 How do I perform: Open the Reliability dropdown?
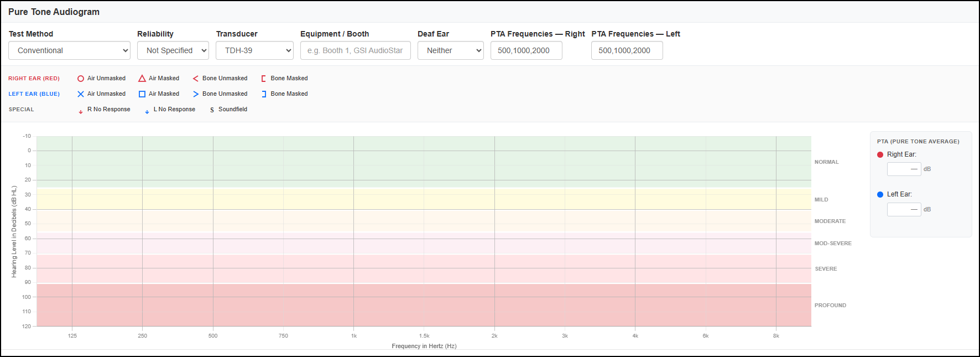(173, 50)
